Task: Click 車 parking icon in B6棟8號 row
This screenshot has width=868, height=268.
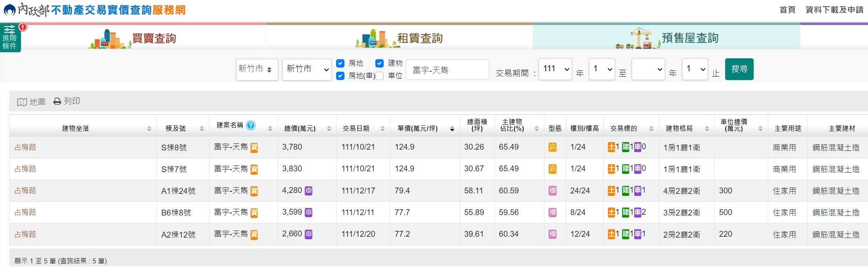Action: point(638,212)
